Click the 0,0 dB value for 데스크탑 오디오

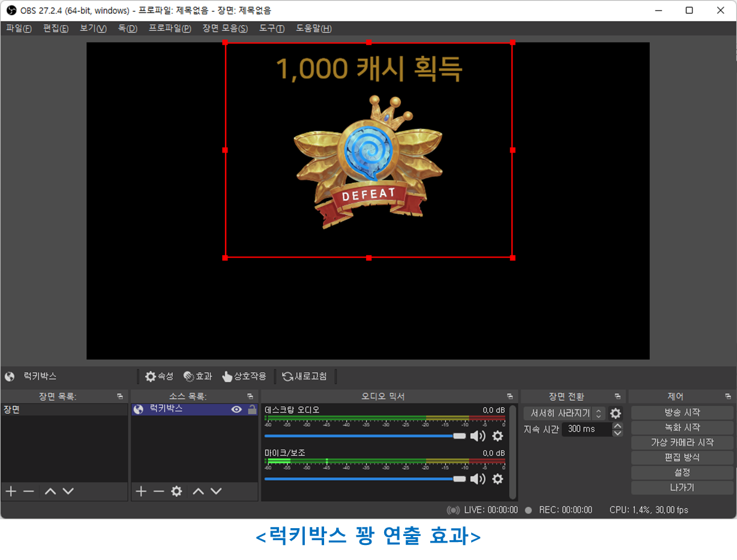click(494, 411)
